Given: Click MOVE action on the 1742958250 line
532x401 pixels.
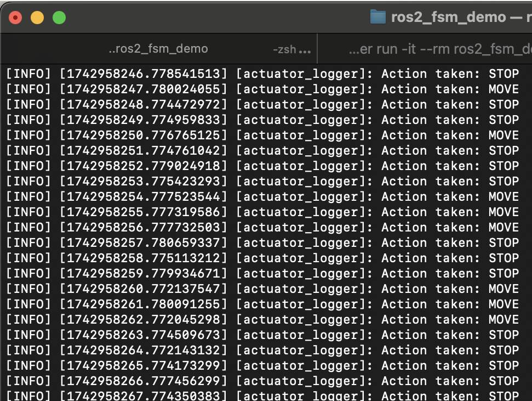Looking at the screenshot, I should pos(504,135).
